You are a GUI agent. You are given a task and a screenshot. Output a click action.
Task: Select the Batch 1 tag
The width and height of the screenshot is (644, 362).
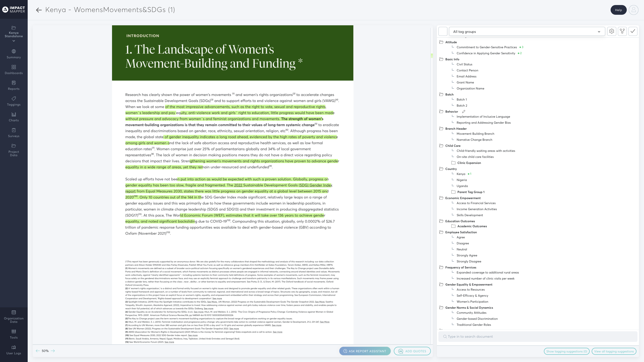point(462,99)
